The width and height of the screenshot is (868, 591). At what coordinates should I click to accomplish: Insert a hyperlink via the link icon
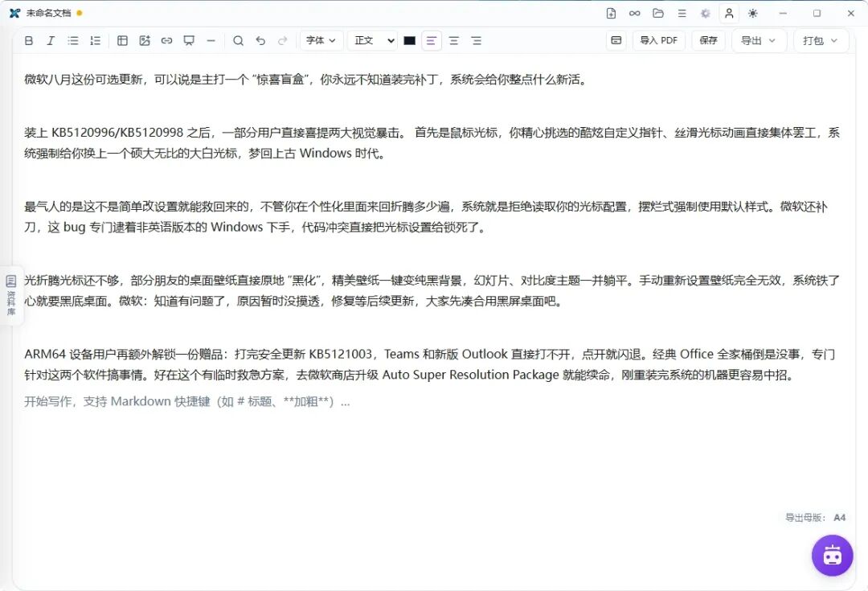(x=166, y=40)
